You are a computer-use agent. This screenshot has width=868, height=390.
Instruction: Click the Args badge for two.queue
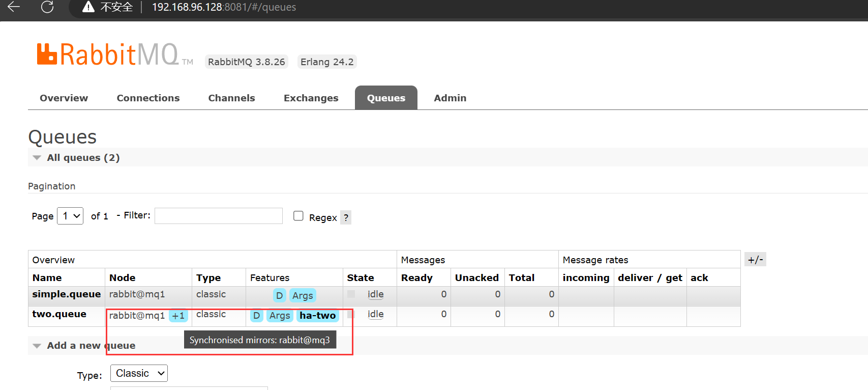click(280, 316)
